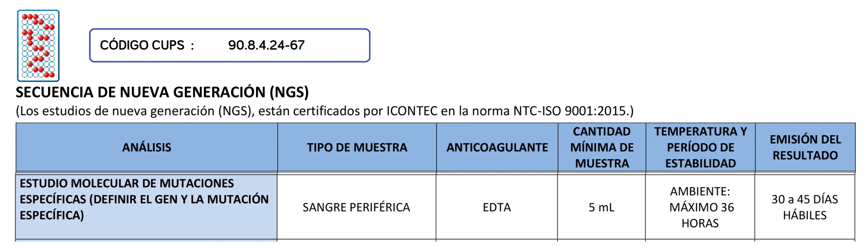Click the SECUENCIA DE NUEVA GENERACIÓN title

coord(140,92)
